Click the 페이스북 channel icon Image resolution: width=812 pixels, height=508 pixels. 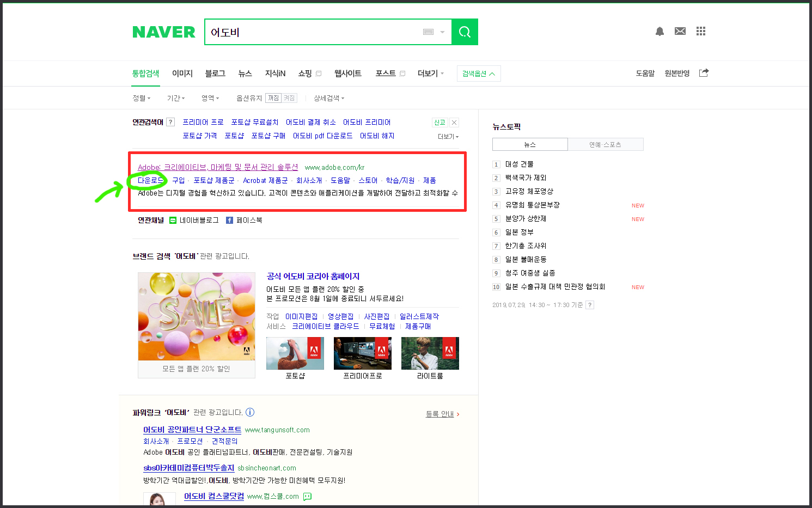pos(229,220)
